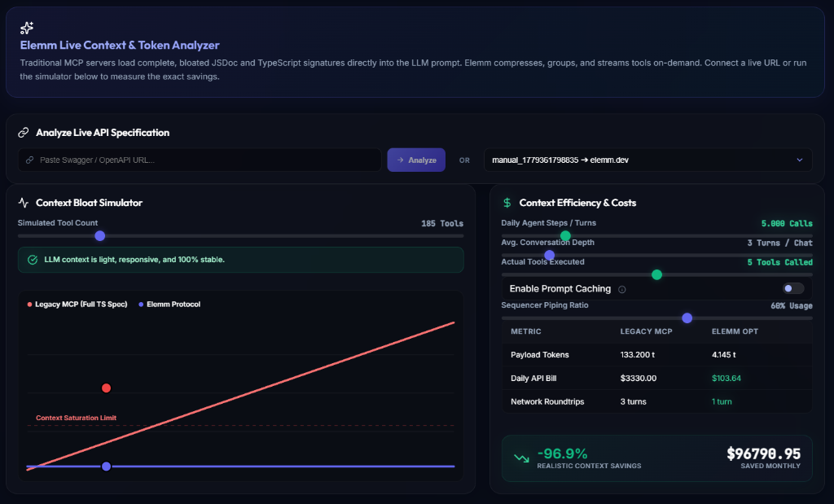Click the METRIC column header
Screen dimensions: 834x504
[x=526, y=331]
